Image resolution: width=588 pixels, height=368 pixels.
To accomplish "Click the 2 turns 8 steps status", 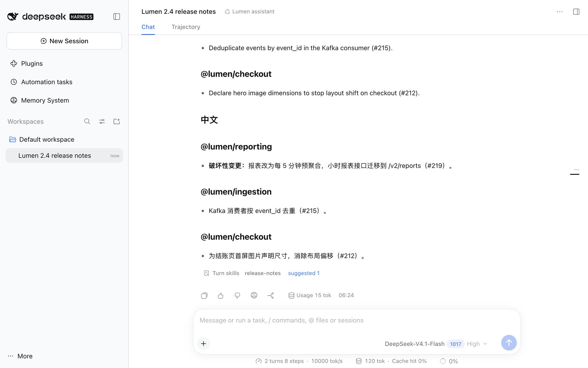I will 280,361.
